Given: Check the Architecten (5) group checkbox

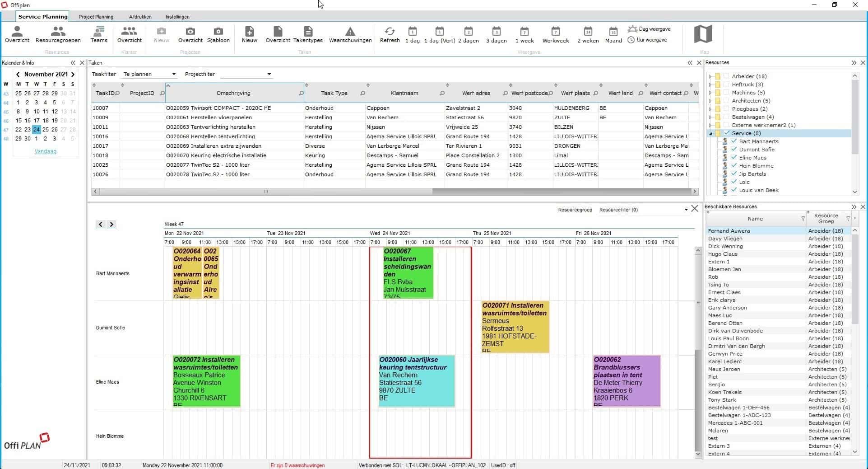Looking at the screenshot, I should (726, 100).
